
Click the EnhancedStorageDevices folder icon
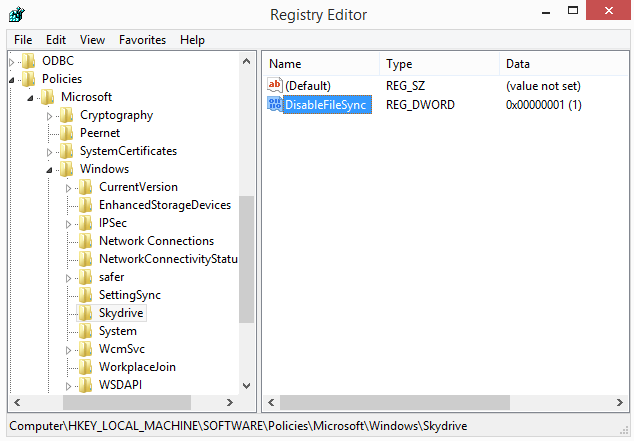[x=85, y=205]
